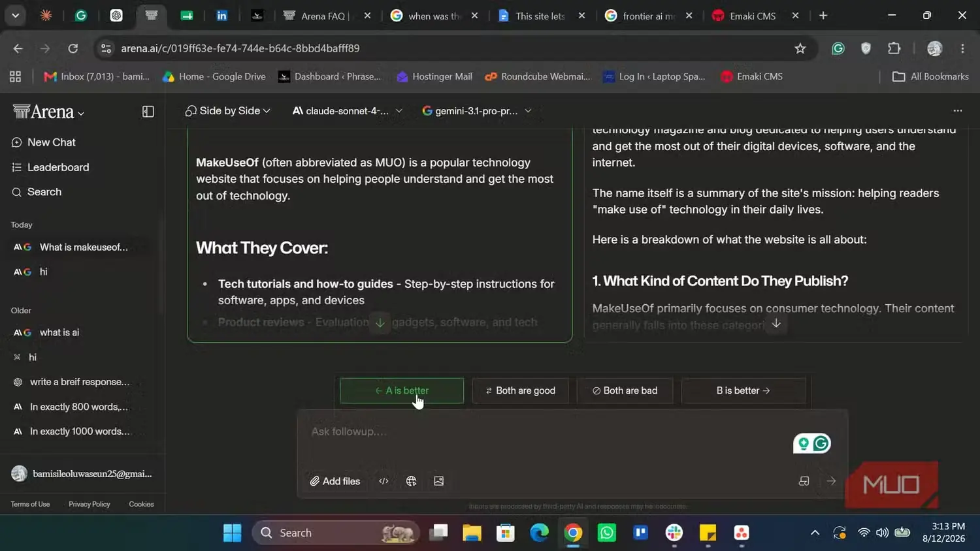Click Grammarly widget in followup box

tap(812, 444)
